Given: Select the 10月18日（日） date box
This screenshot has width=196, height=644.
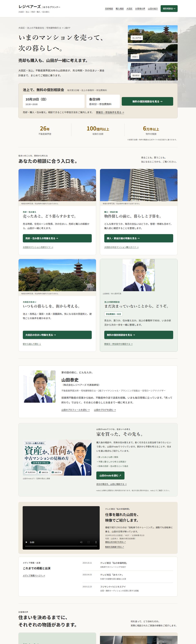Looking at the screenshot, I should click(53, 101).
